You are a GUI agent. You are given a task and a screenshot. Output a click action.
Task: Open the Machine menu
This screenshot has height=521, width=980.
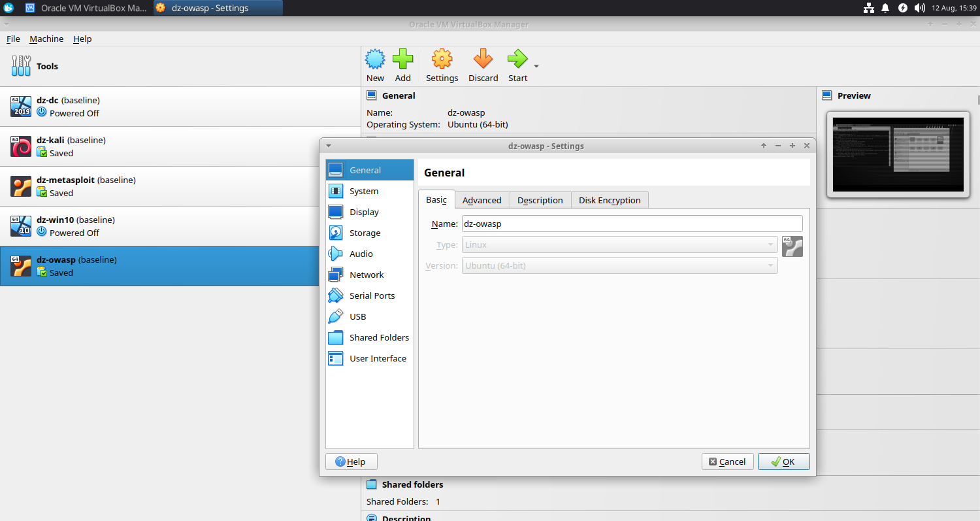tap(46, 39)
